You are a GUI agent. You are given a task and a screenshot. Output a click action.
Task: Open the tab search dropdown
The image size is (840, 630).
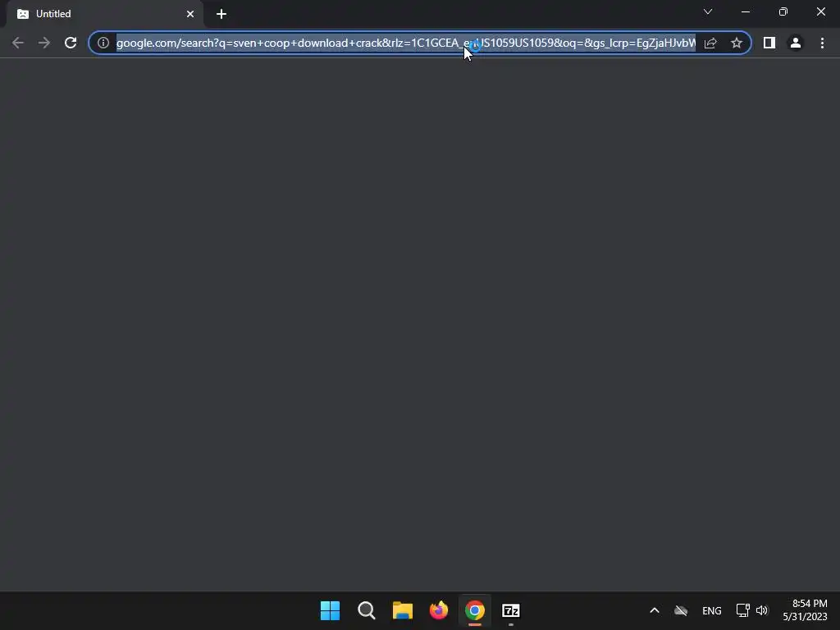point(708,11)
